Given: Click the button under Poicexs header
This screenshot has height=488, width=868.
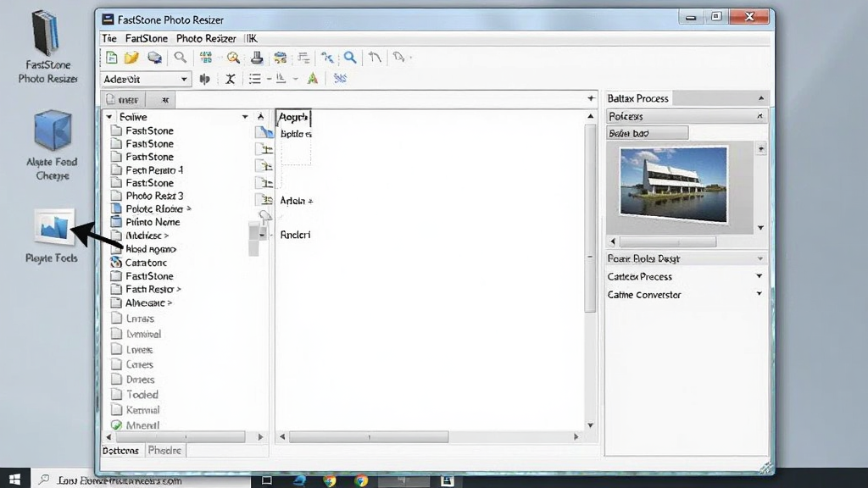Looking at the screenshot, I should (647, 133).
